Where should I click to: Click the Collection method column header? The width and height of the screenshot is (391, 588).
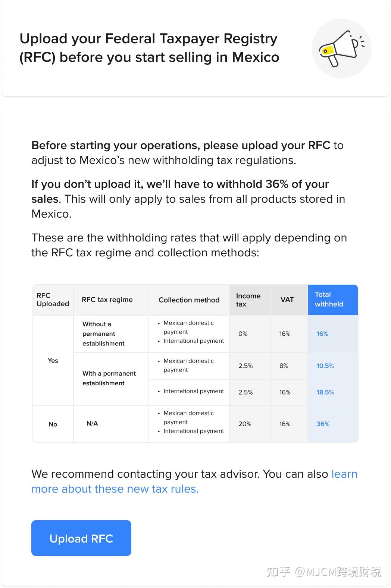[189, 299]
